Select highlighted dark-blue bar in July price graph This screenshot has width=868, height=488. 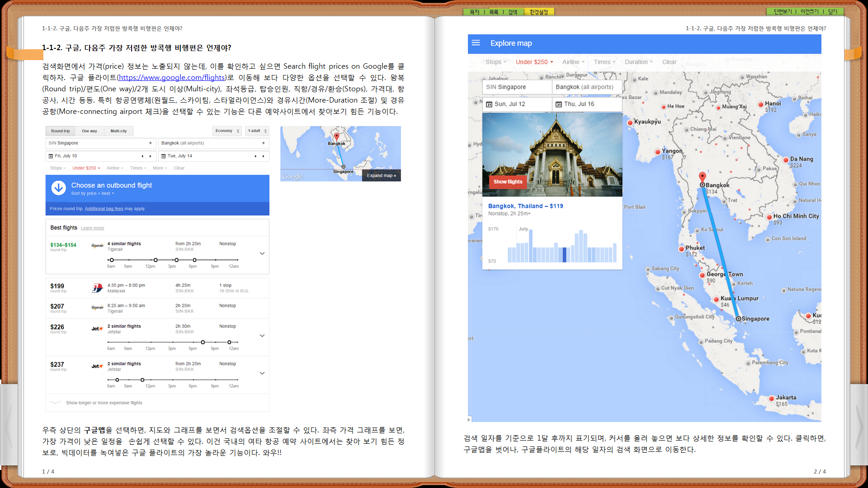pos(564,255)
